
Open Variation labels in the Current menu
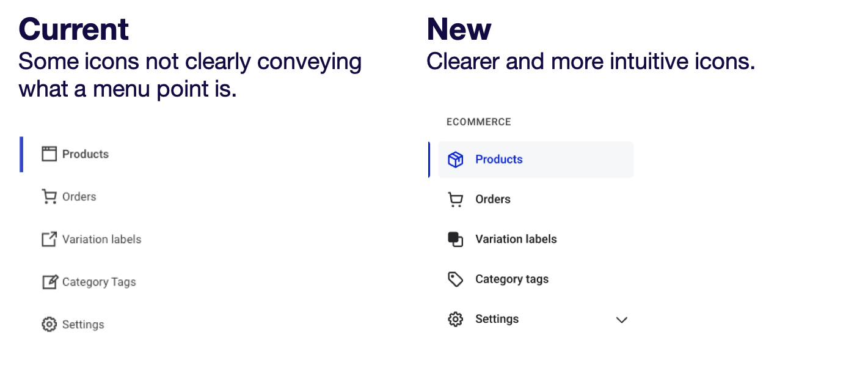tap(102, 239)
